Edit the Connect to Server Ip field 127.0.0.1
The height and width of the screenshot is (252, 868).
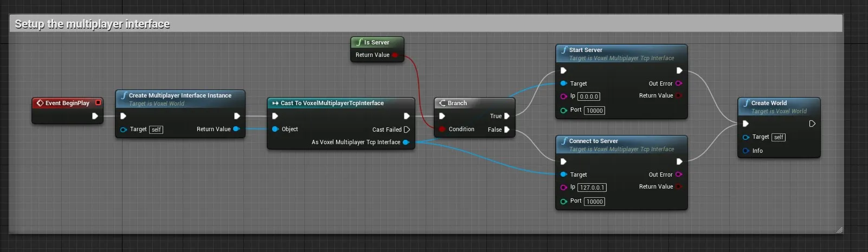click(x=591, y=188)
